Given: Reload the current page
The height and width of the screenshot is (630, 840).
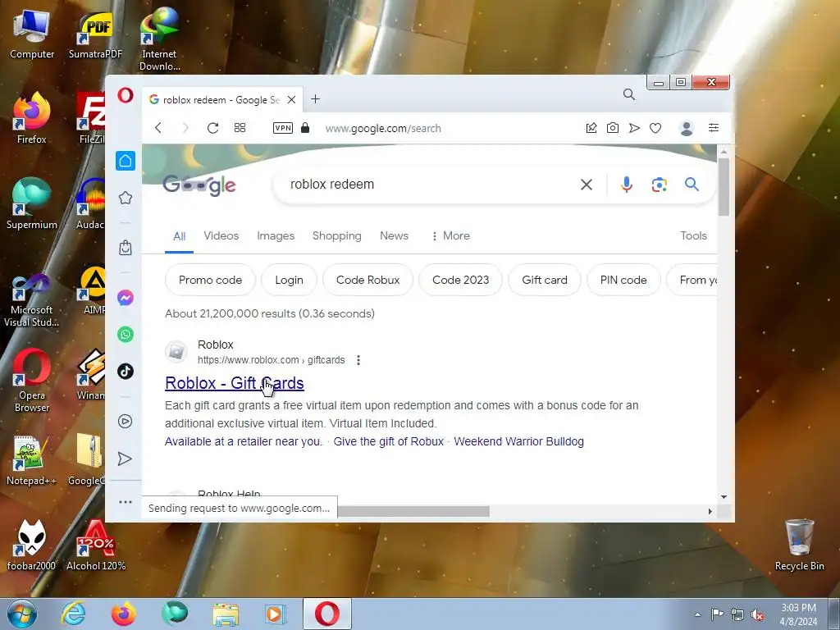Looking at the screenshot, I should (x=212, y=128).
